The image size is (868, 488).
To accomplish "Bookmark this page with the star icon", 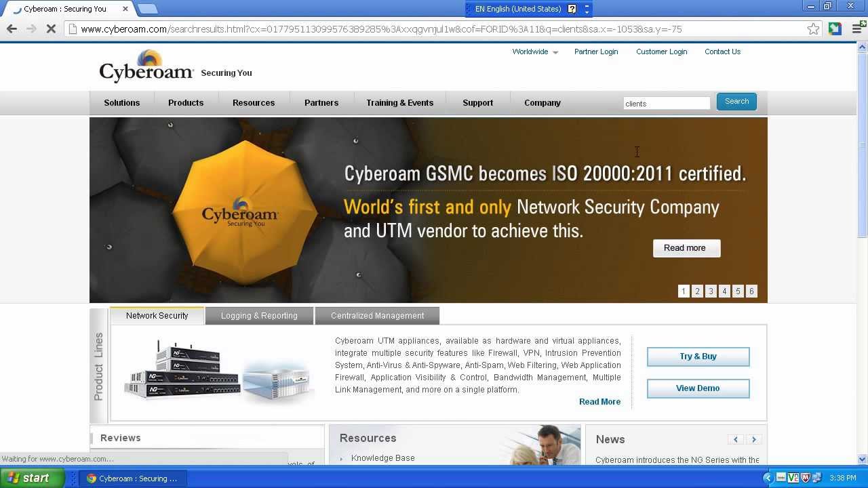I will pos(813,28).
